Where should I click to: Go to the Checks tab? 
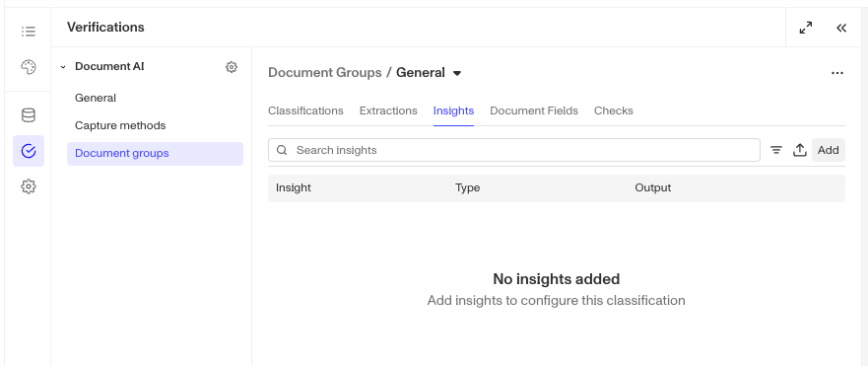614,110
